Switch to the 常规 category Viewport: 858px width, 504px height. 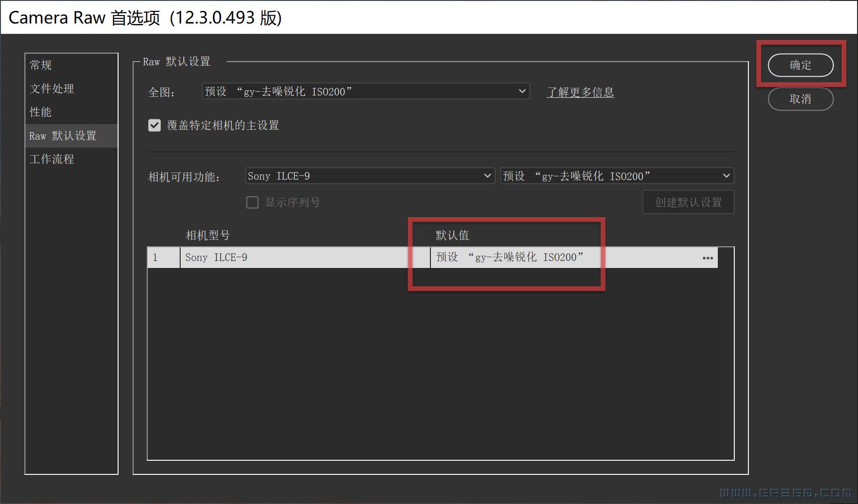(41, 65)
